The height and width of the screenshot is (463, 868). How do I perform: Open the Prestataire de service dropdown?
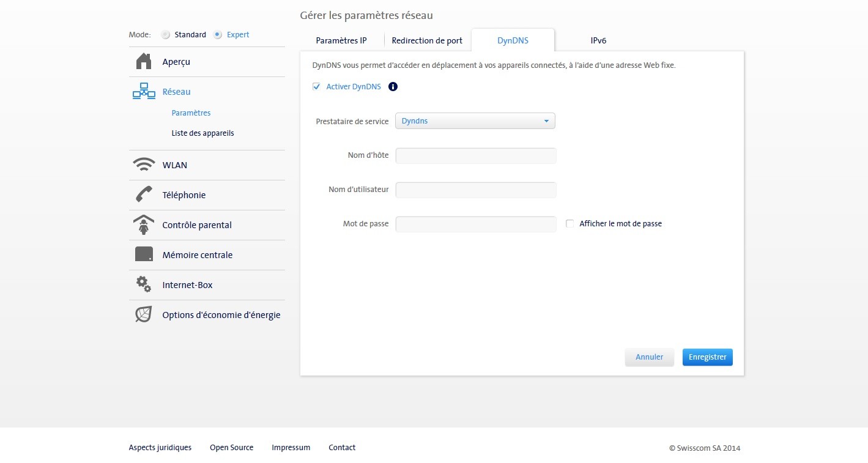point(475,121)
